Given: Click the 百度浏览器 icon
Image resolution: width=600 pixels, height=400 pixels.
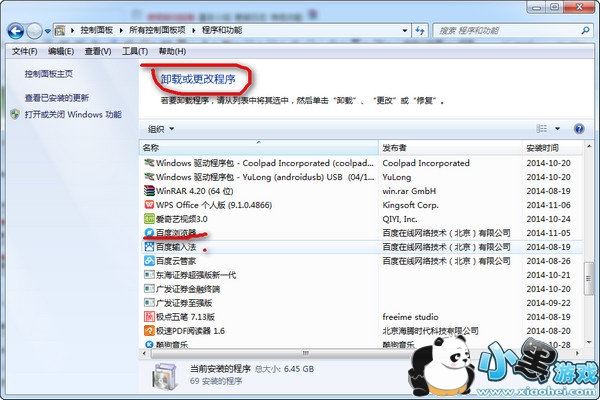Looking at the screenshot, I should (149, 233).
